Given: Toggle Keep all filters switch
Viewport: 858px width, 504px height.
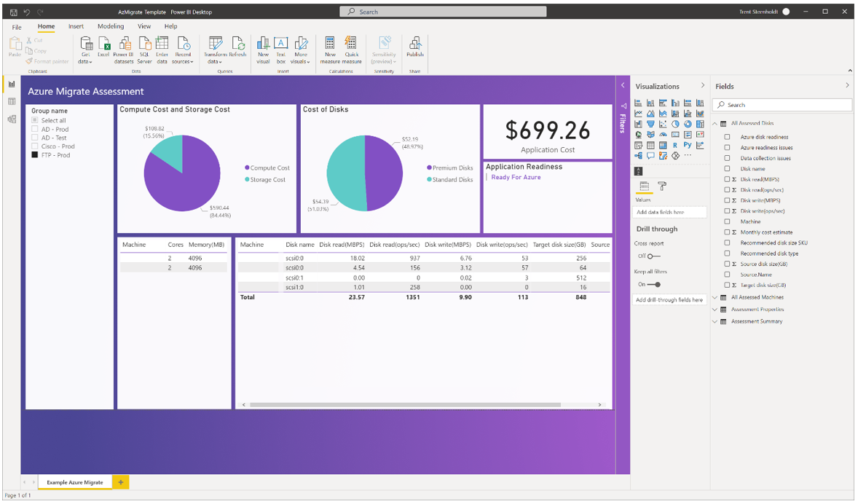Looking at the screenshot, I should pyautogui.click(x=654, y=285).
